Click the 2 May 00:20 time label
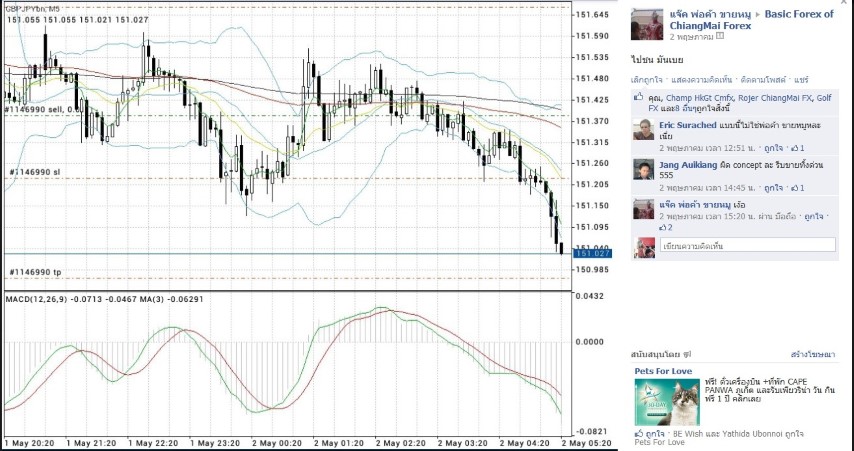The height and width of the screenshot is (451, 854). click(275, 443)
